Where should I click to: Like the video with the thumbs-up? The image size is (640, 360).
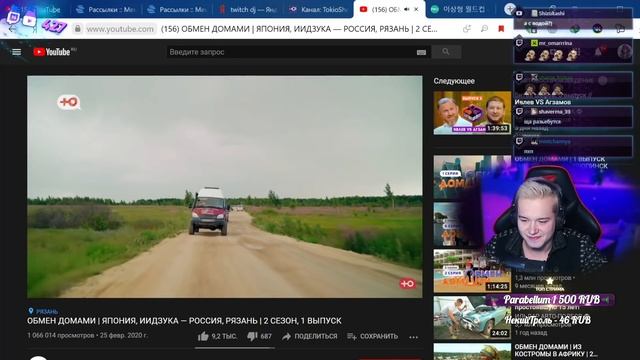pos(203,336)
